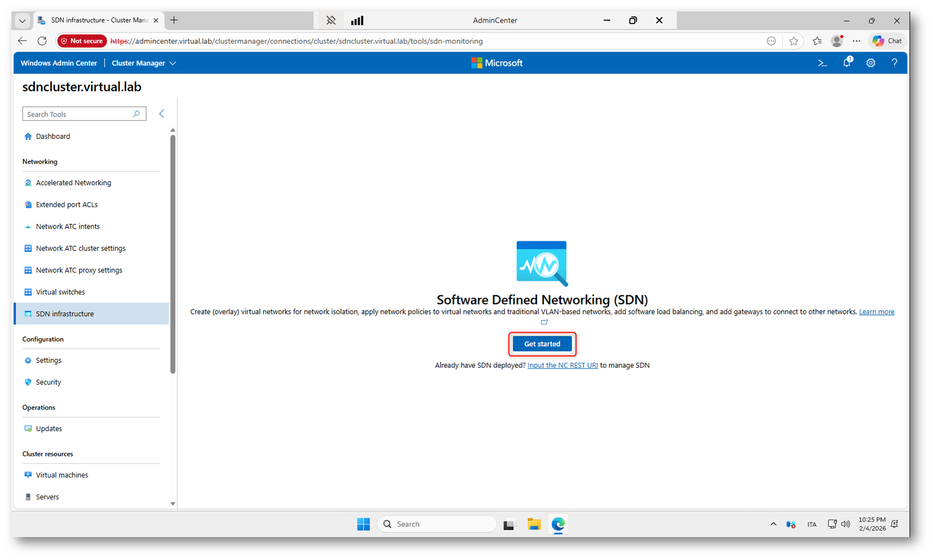Open the tab search dropdown arrow

pos(22,21)
